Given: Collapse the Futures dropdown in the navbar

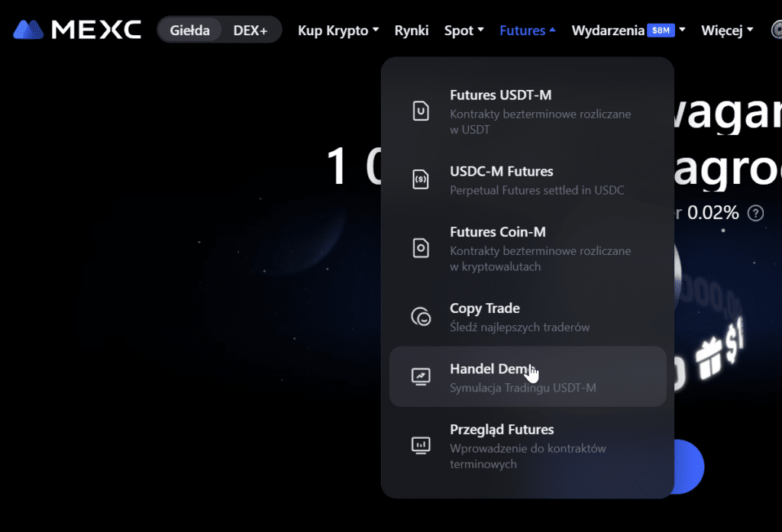Looking at the screenshot, I should click(x=527, y=31).
